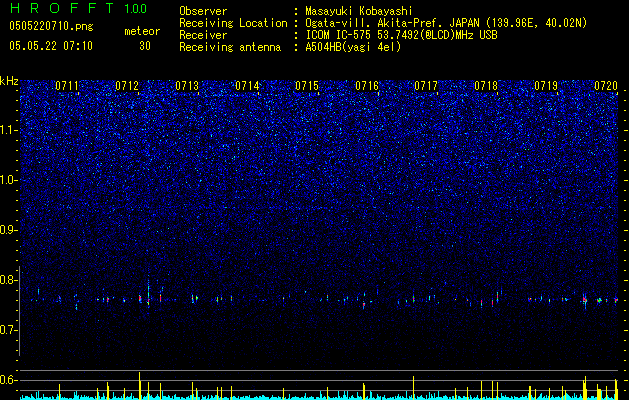Click the Observer label
629x400 pixels.
(203, 11)
